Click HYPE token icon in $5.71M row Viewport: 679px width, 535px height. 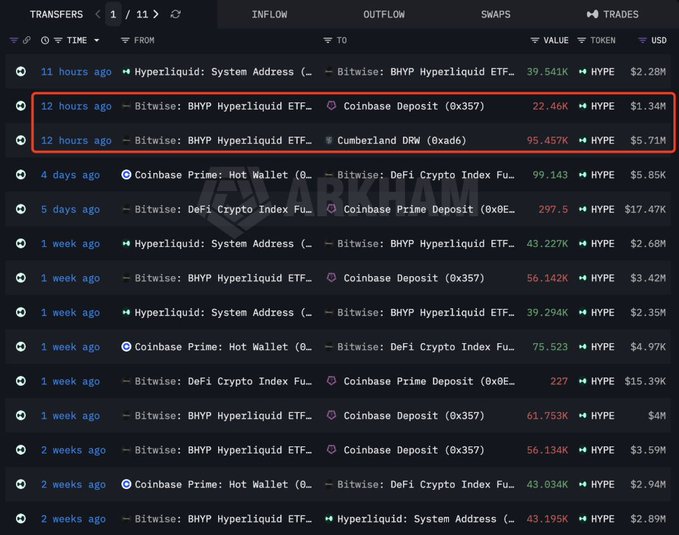pyautogui.click(x=583, y=140)
